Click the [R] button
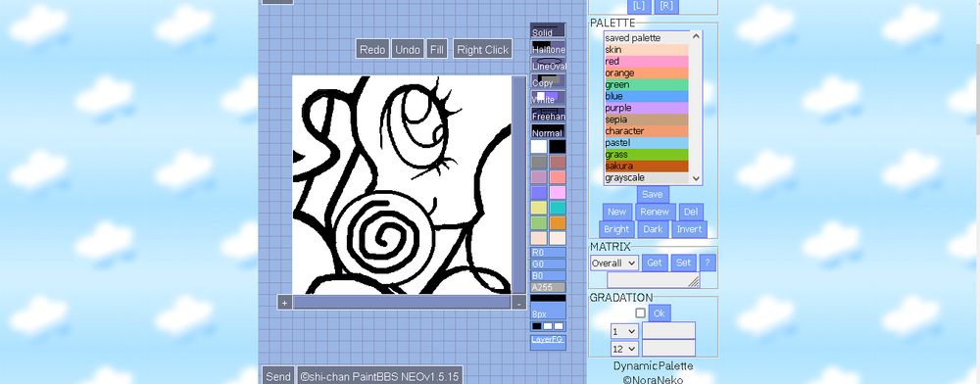This screenshot has width=980, height=384. point(666,6)
